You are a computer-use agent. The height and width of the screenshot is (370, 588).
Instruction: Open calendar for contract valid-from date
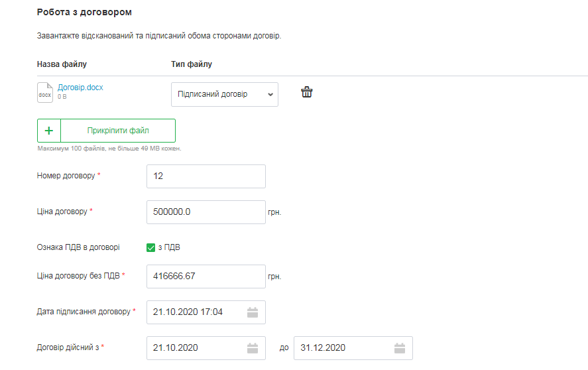(253, 348)
